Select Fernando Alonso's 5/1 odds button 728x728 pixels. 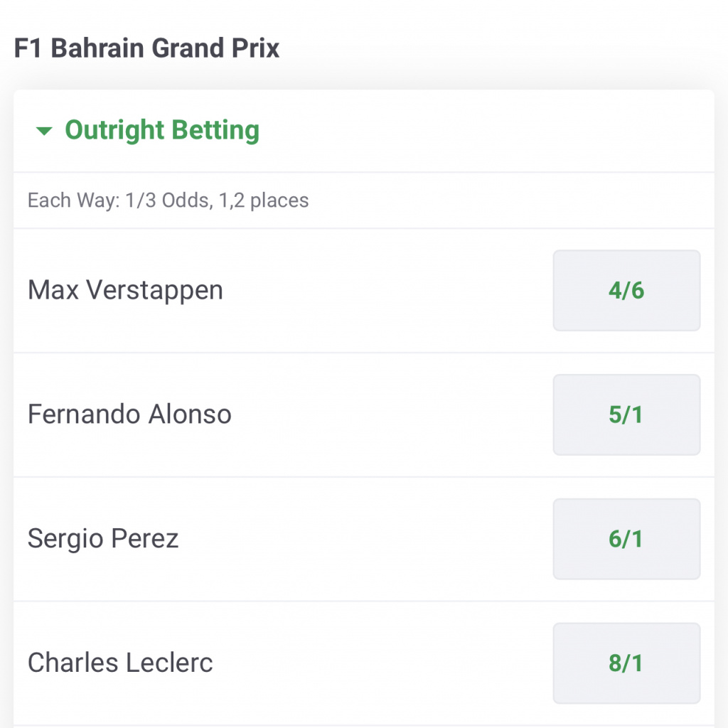coord(626,414)
